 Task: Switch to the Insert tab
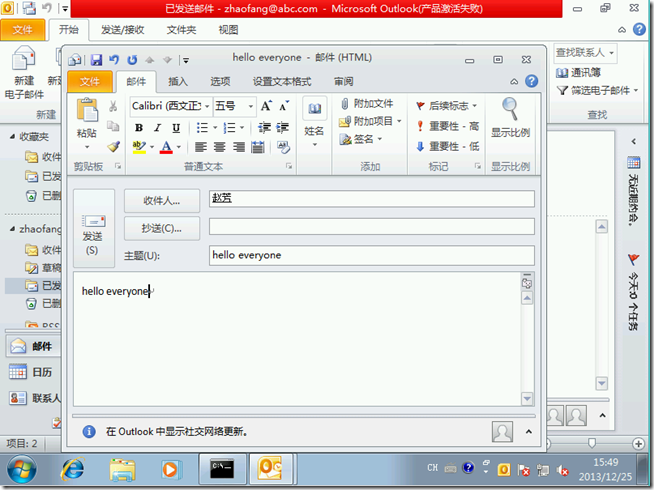click(x=178, y=82)
